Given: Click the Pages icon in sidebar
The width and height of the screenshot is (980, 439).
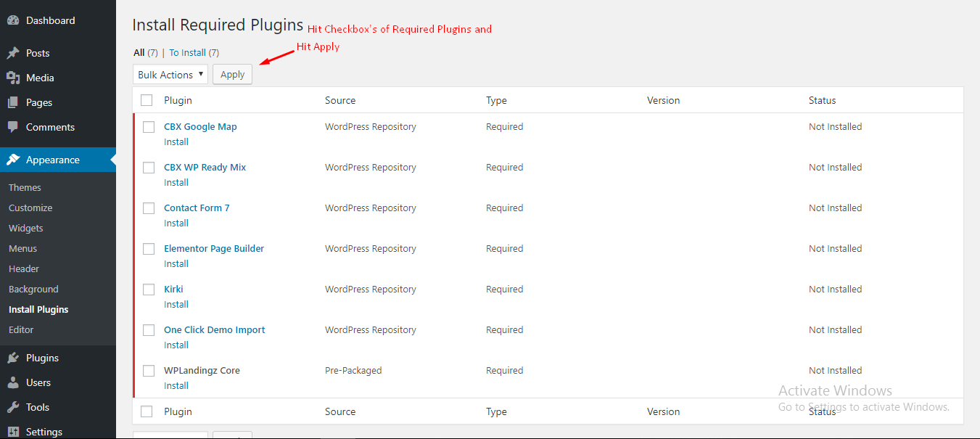Looking at the screenshot, I should pyautogui.click(x=13, y=102).
